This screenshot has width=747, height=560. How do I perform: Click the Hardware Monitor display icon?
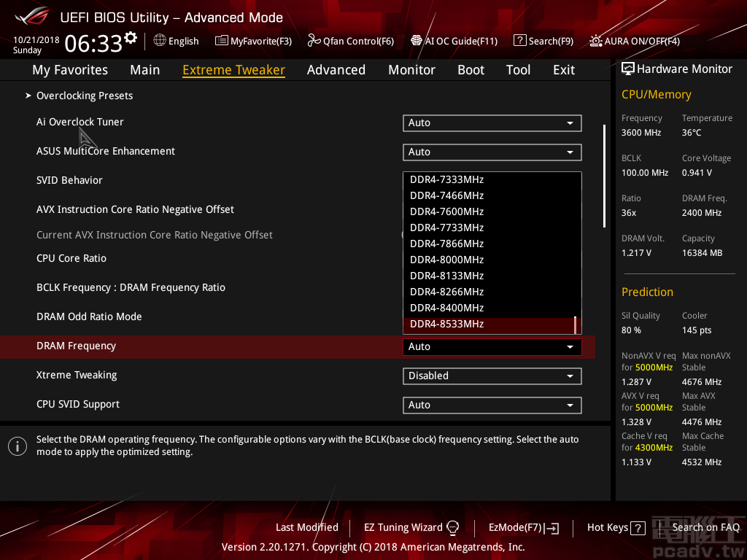click(628, 69)
